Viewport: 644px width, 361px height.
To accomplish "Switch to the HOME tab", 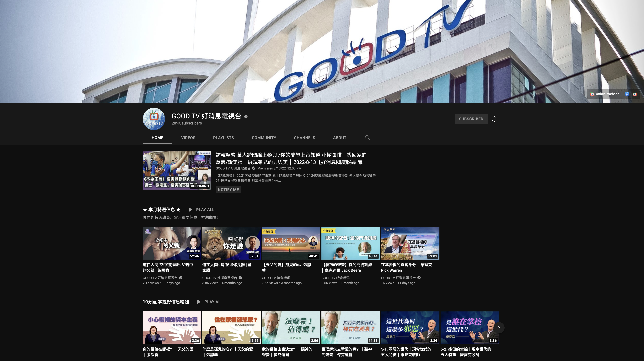I will (157, 138).
